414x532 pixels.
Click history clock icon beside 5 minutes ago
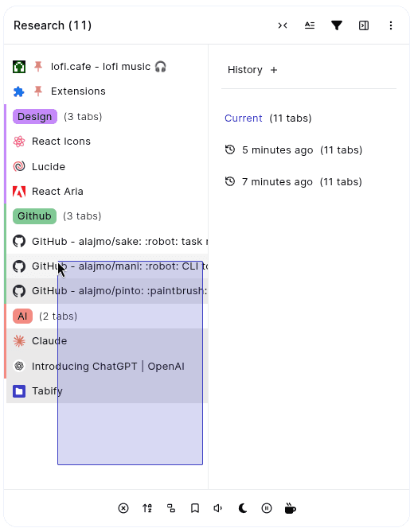click(x=230, y=150)
